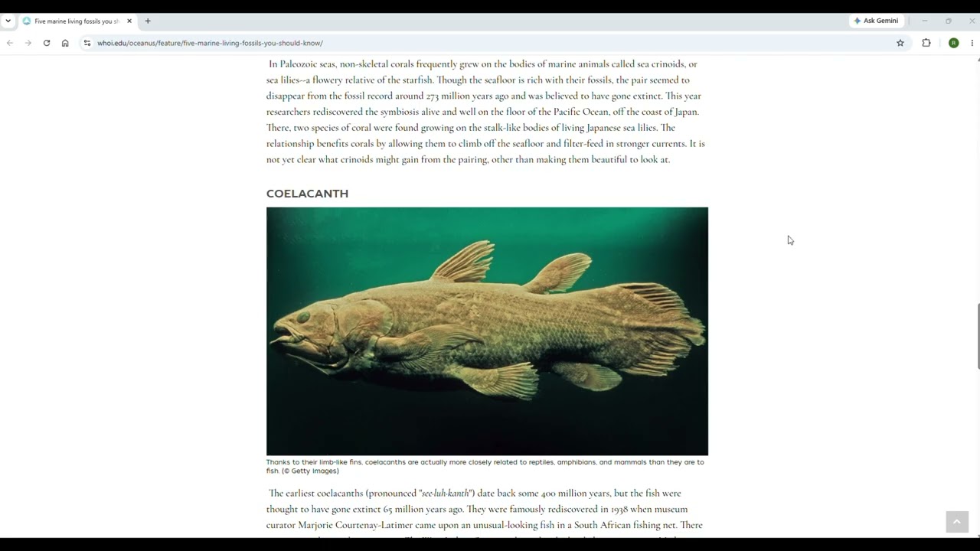The image size is (980, 551).
Task: Click the text "273 million years ago"
Action: (467, 96)
